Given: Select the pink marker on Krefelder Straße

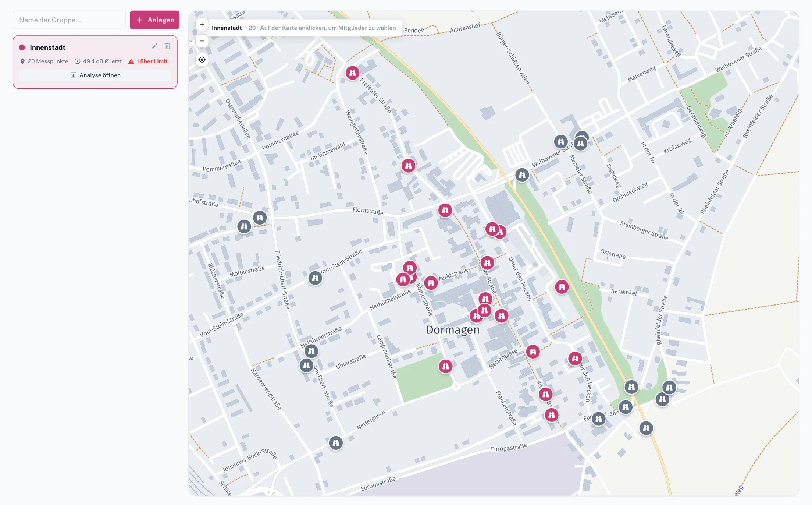Looking at the screenshot, I should click(352, 73).
